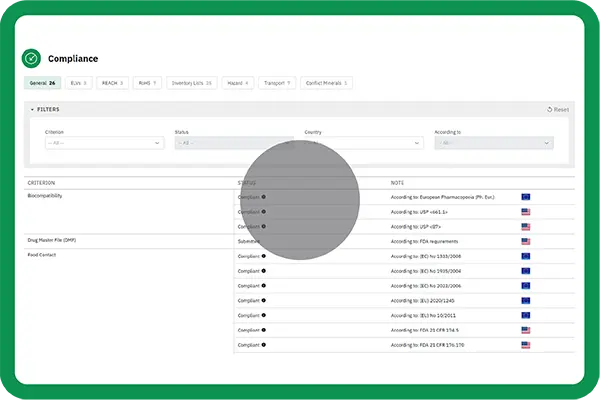Click EU flag beside (EU) 2020/1245
The width and height of the screenshot is (600, 400).
[x=526, y=300]
